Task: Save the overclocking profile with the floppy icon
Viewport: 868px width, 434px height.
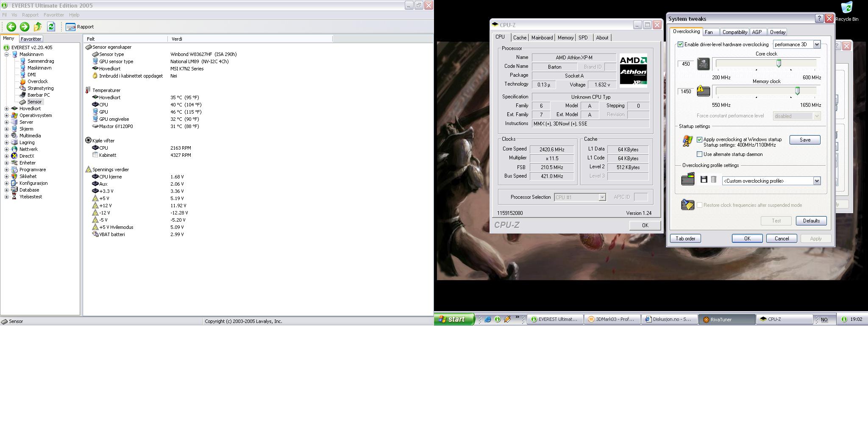Action: pos(704,180)
